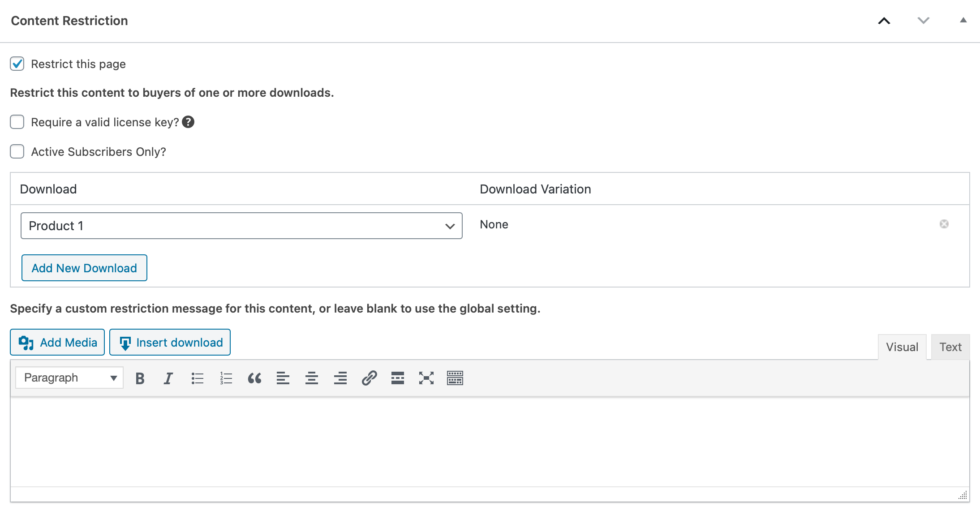Center align text in editor

coord(312,378)
